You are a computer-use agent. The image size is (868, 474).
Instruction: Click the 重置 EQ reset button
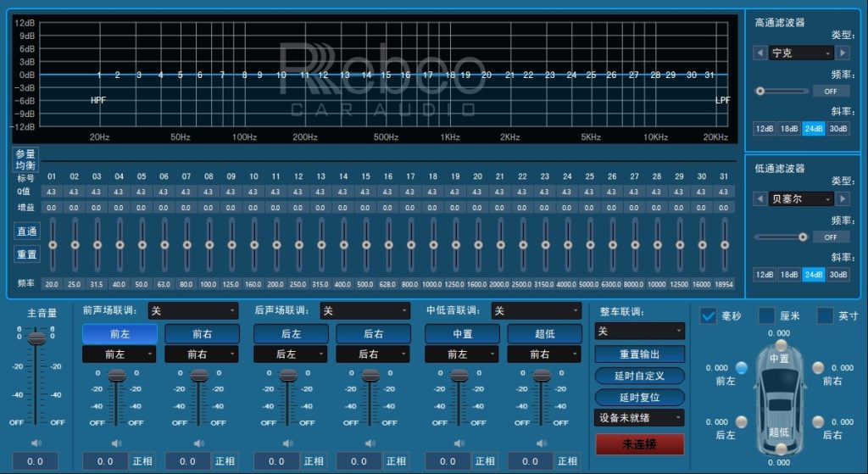(26, 254)
